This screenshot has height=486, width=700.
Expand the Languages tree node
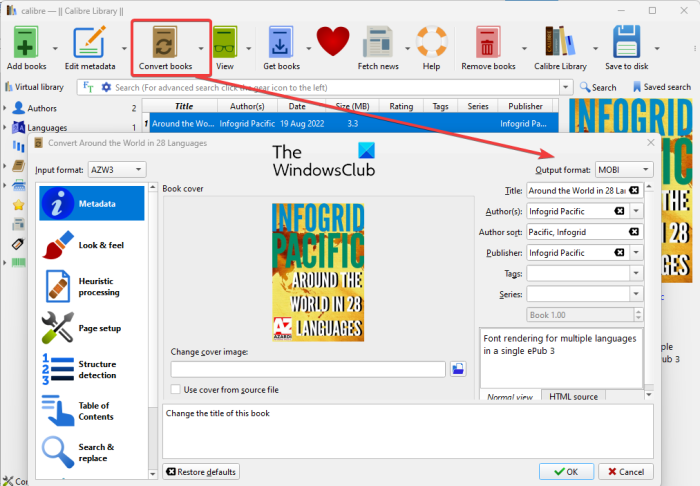[x=5, y=127]
